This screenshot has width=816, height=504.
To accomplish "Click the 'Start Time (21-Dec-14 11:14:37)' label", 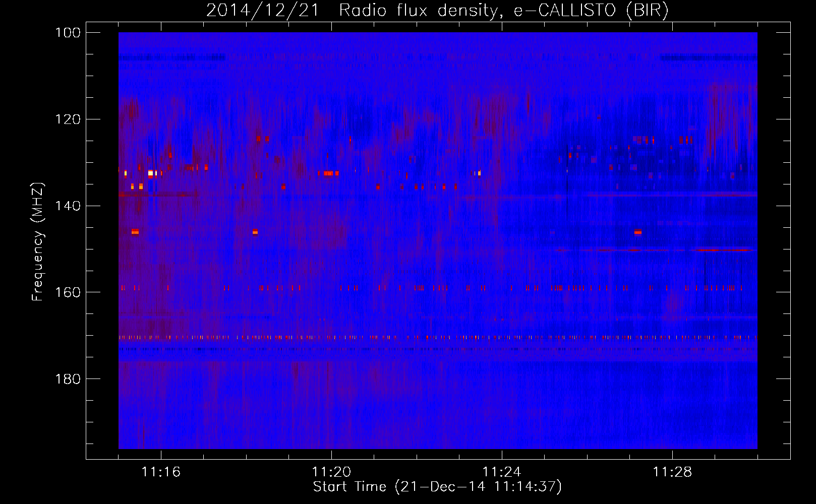I will coord(437,487).
